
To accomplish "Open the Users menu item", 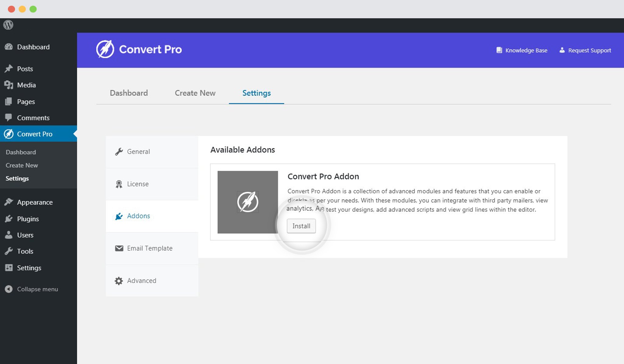I will point(38,235).
